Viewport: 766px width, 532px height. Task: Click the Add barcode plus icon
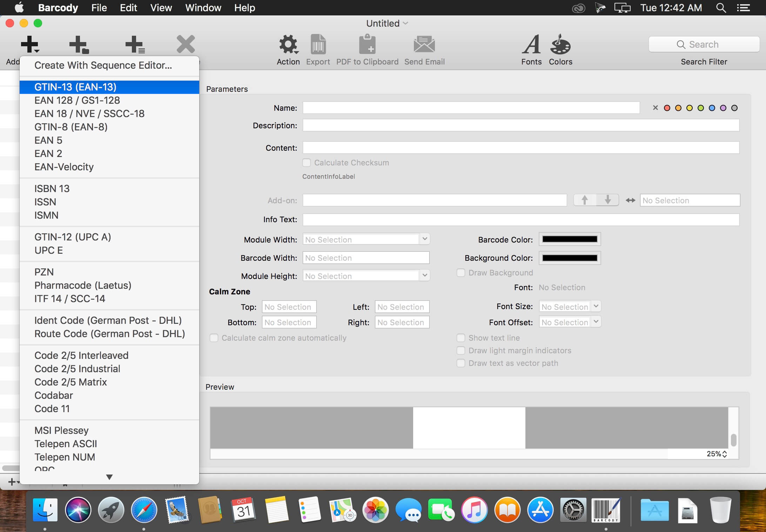(30, 45)
